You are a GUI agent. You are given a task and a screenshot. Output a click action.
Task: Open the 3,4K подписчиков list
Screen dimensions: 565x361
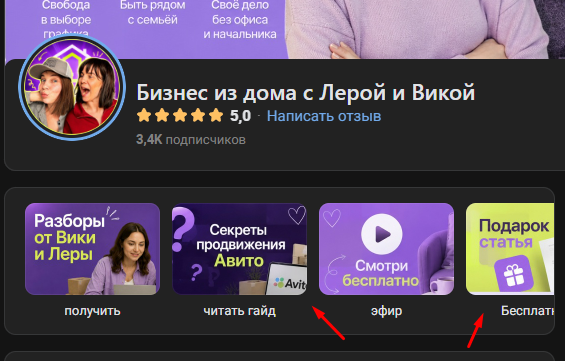pos(191,139)
